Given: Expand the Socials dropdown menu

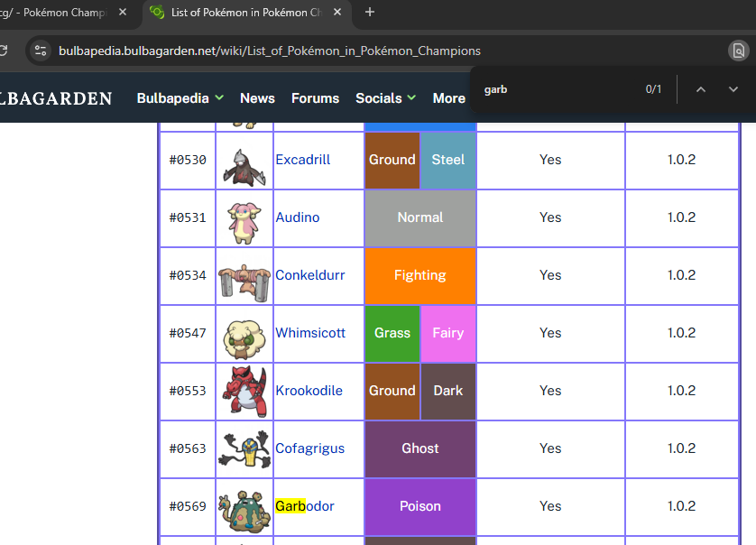Looking at the screenshot, I should (385, 98).
